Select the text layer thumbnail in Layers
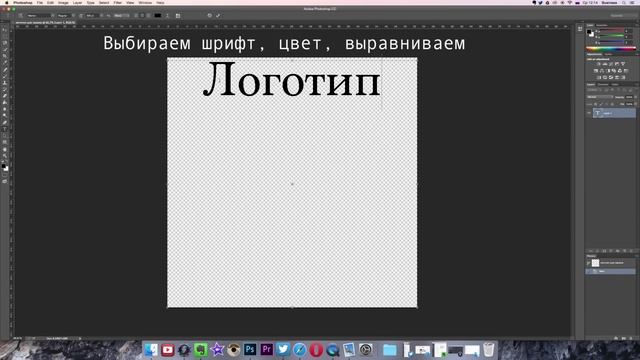The image size is (640, 360). pyautogui.click(x=598, y=113)
